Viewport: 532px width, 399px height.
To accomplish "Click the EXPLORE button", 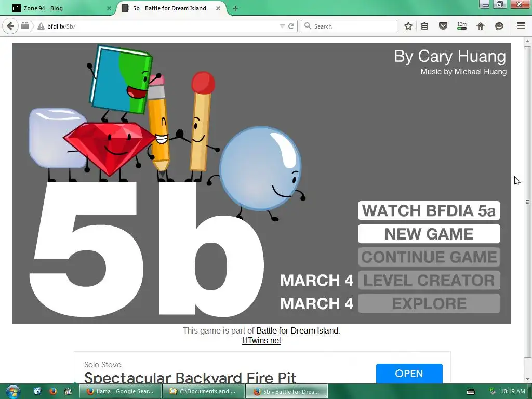I will [x=429, y=303].
